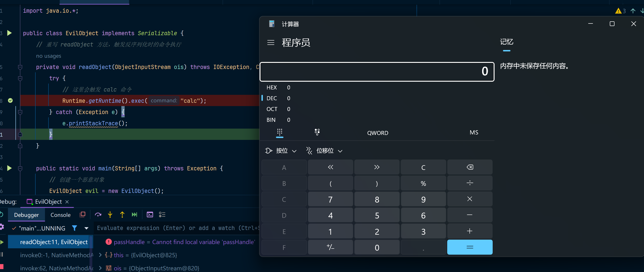Click the percent % key
This screenshot has height=272, width=644.
423,183
